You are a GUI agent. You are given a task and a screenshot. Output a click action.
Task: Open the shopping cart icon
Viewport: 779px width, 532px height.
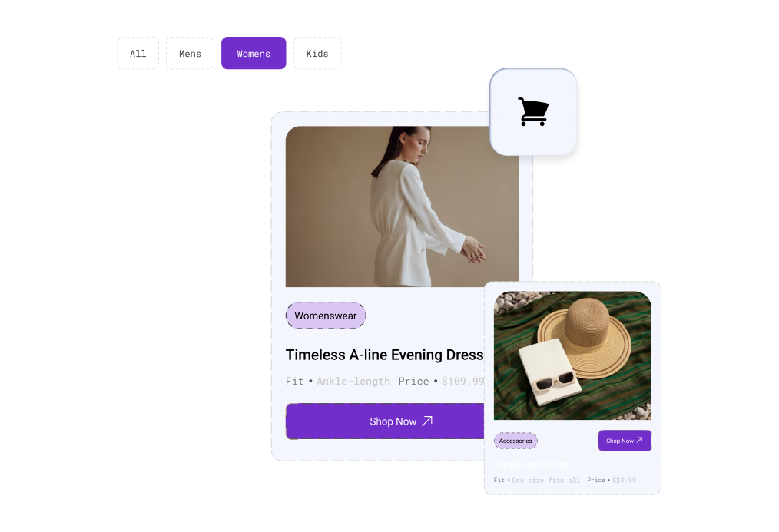pyautogui.click(x=533, y=111)
